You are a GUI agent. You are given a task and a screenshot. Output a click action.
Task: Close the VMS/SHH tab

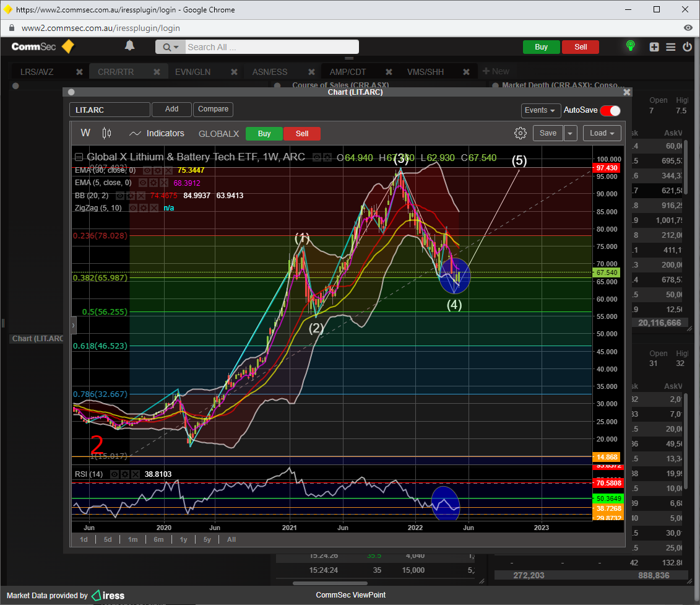tap(466, 72)
